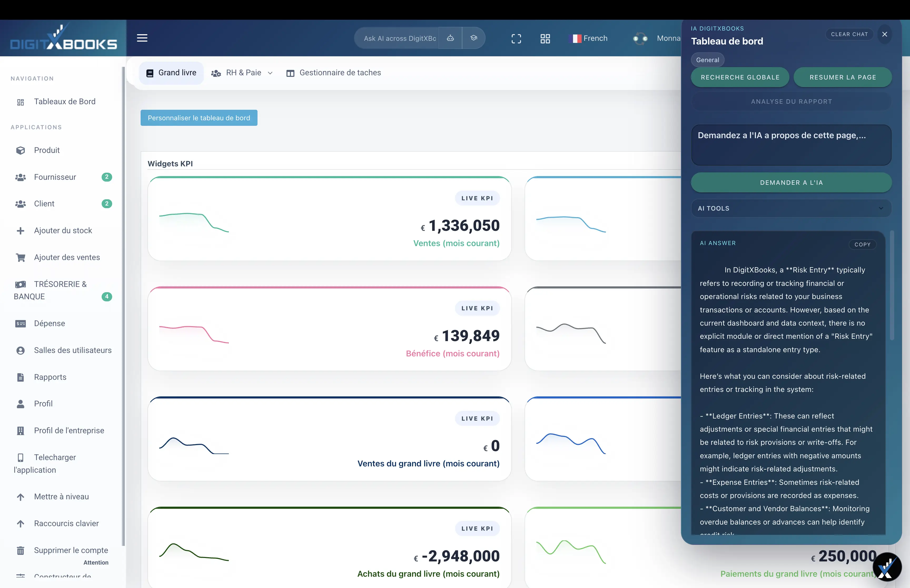This screenshot has height=588, width=910.
Task: Open Trésorerie & Banque via its camera icon
Action: pos(20,284)
